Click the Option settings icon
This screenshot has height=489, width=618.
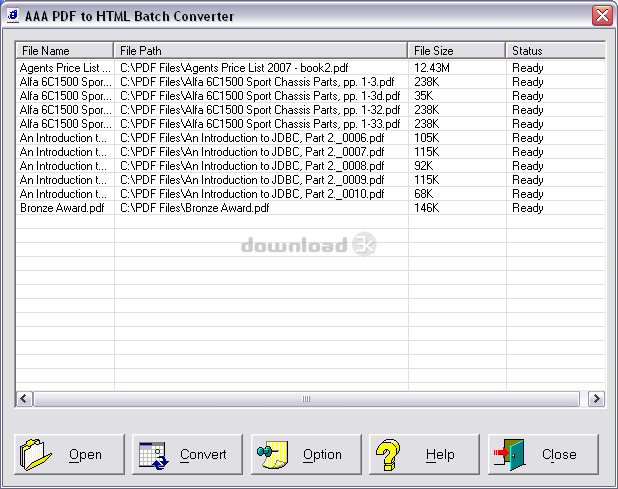(272, 455)
